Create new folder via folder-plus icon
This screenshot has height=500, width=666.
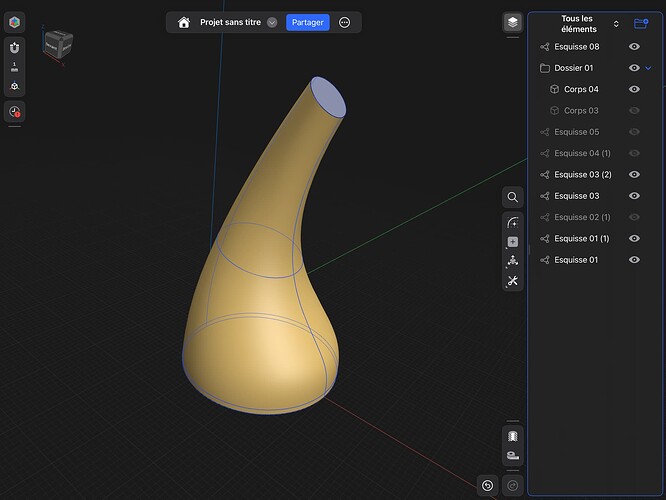coord(641,24)
